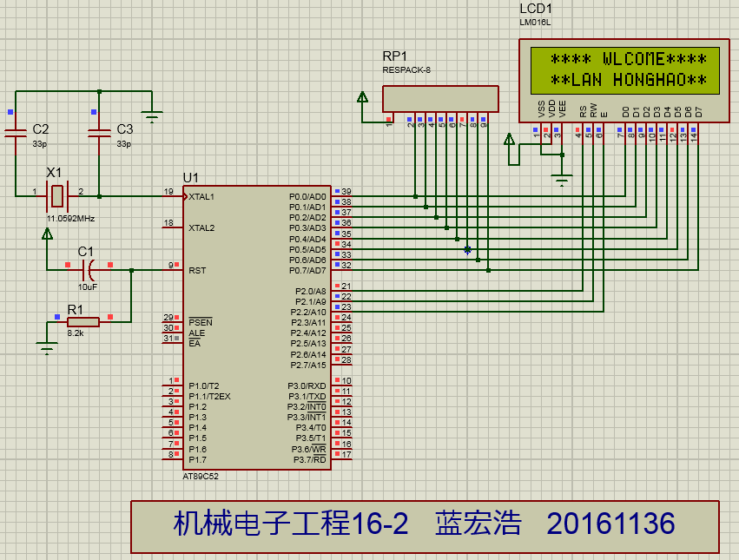
Task: Click the LAN HONGHAO line on the LCD
Action: click(x=628, y=80)
